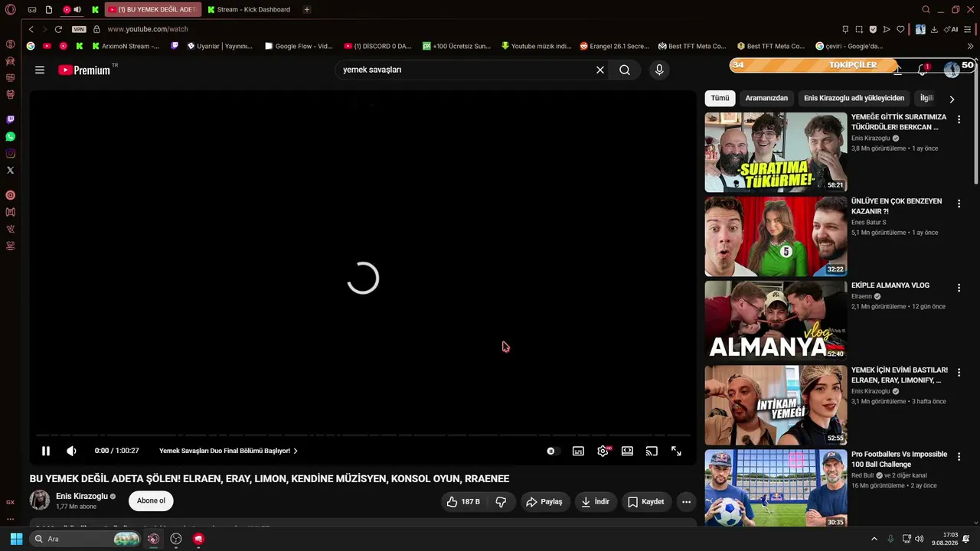980x551 pixels.
Task: Save video to playlist with Kaydet
Action: 646,501
